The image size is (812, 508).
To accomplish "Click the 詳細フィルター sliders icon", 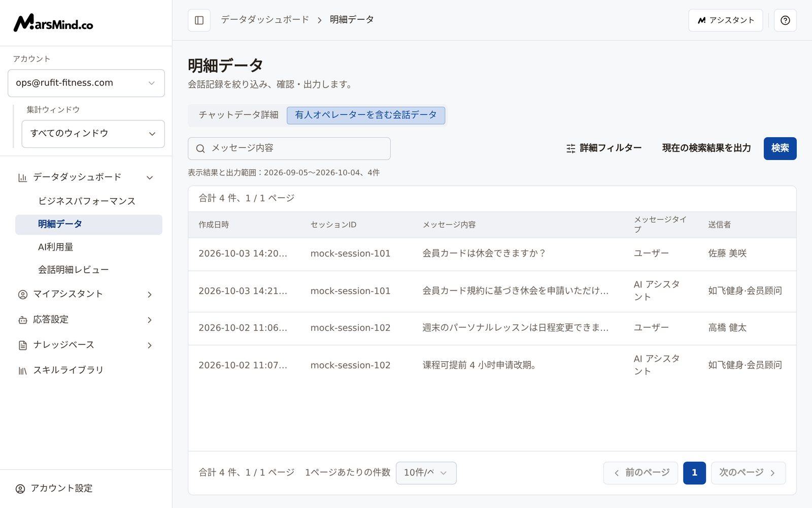I will 571,148.
